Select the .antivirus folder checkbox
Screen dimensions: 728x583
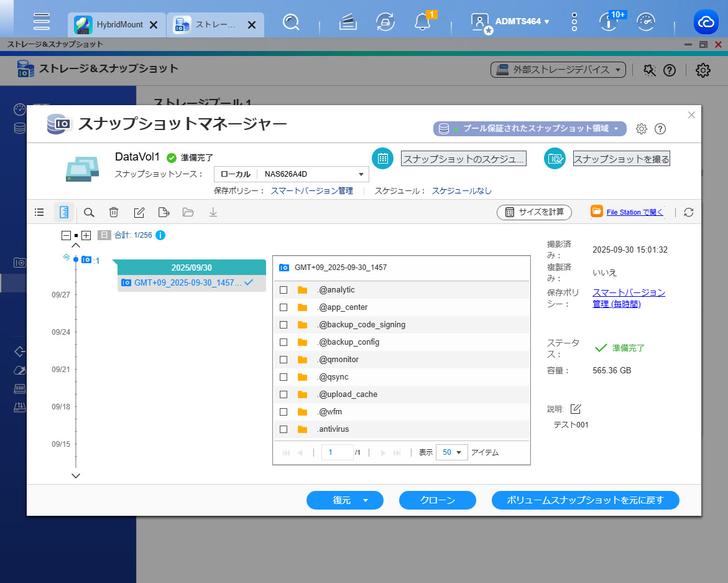pos(283,429)
